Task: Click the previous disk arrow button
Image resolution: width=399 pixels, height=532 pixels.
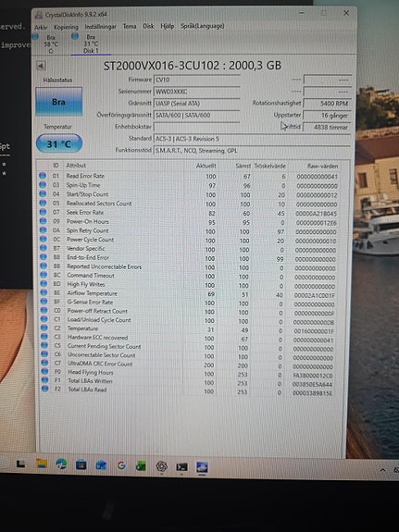Action: tap(41, 66)
